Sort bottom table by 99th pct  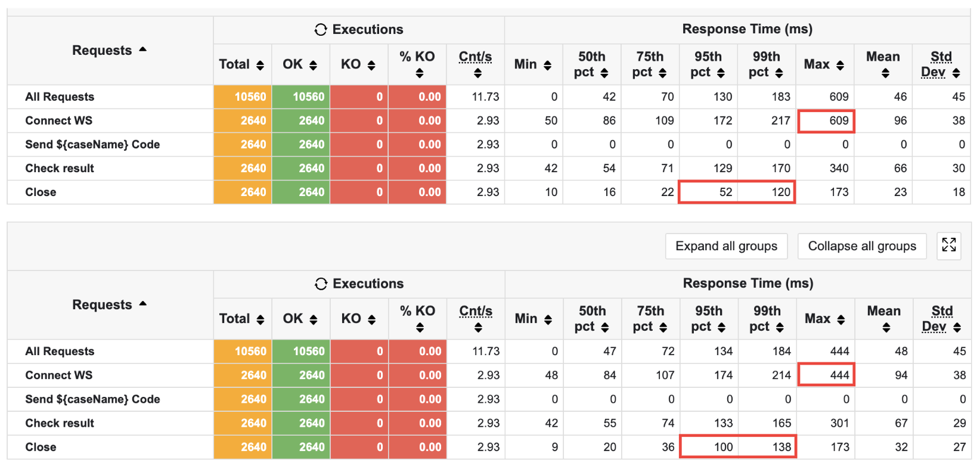(x=780, y=328)
